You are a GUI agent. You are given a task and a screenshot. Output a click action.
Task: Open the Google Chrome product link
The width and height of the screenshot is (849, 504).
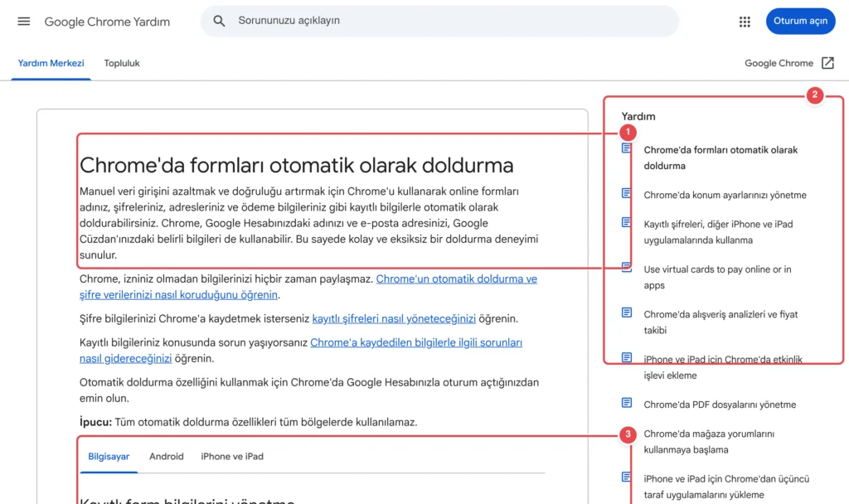pyautogui.click(x=779, y=63)
